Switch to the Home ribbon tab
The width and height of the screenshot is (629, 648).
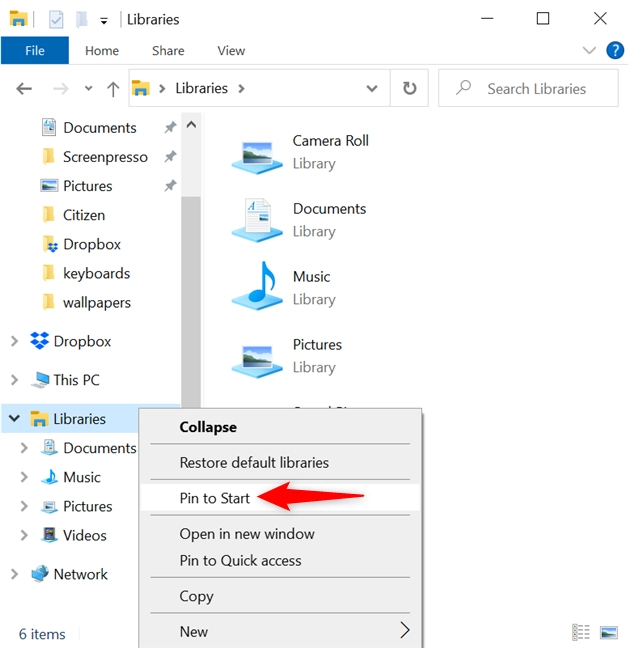[102, 50]
